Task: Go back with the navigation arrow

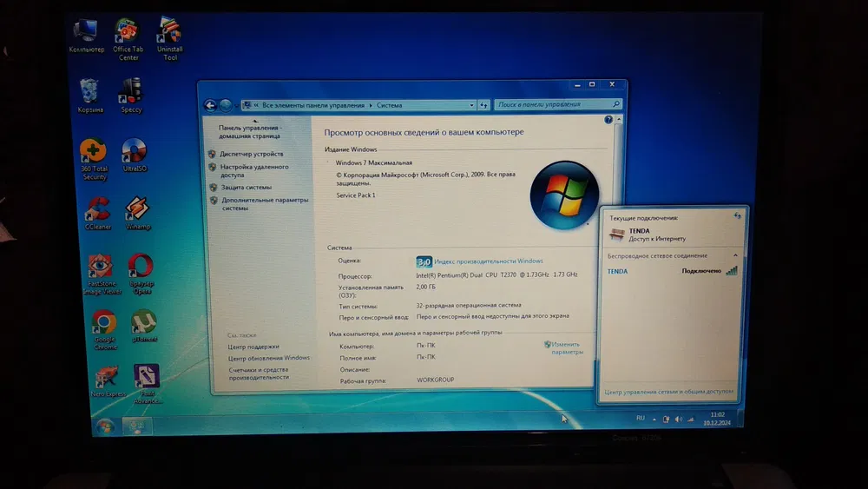Action: pyautogui.click(x=210, y=105)
